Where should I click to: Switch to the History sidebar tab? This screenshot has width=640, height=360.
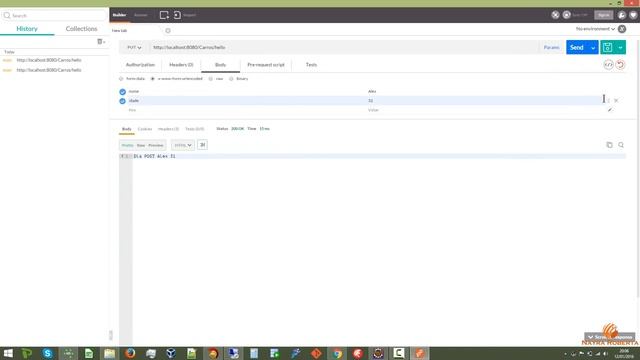[x=27, y=29]
